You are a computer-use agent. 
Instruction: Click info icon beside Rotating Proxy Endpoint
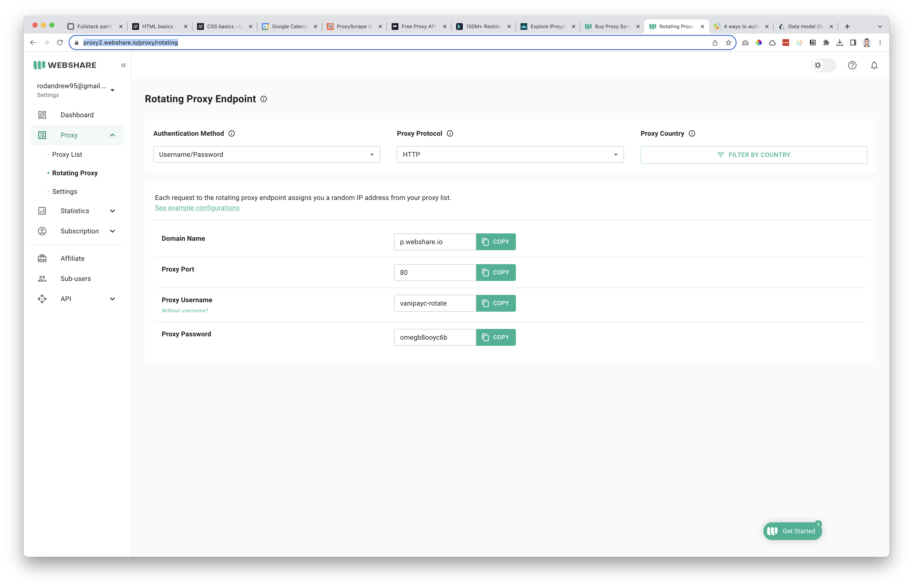[x=264, y=99]
